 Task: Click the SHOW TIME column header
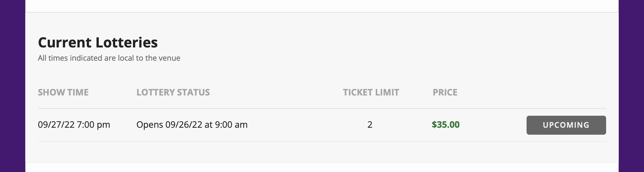tap(63, 92)
